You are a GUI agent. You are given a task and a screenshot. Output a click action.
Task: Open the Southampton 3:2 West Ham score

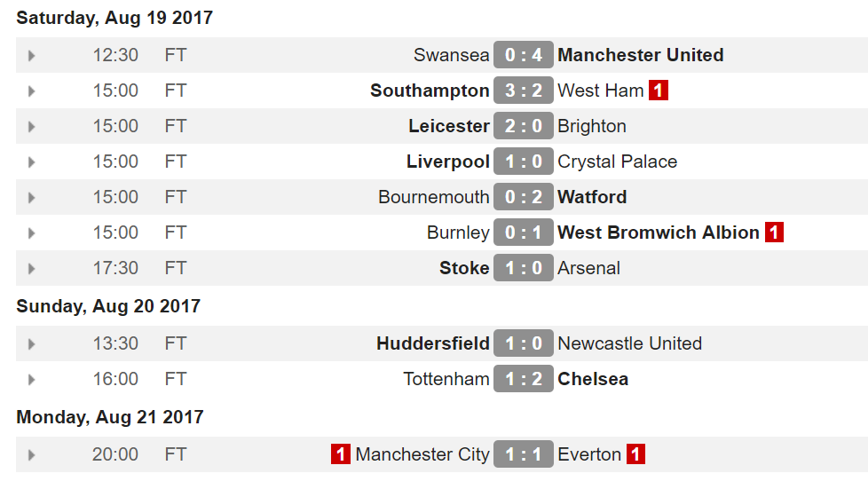524,91
